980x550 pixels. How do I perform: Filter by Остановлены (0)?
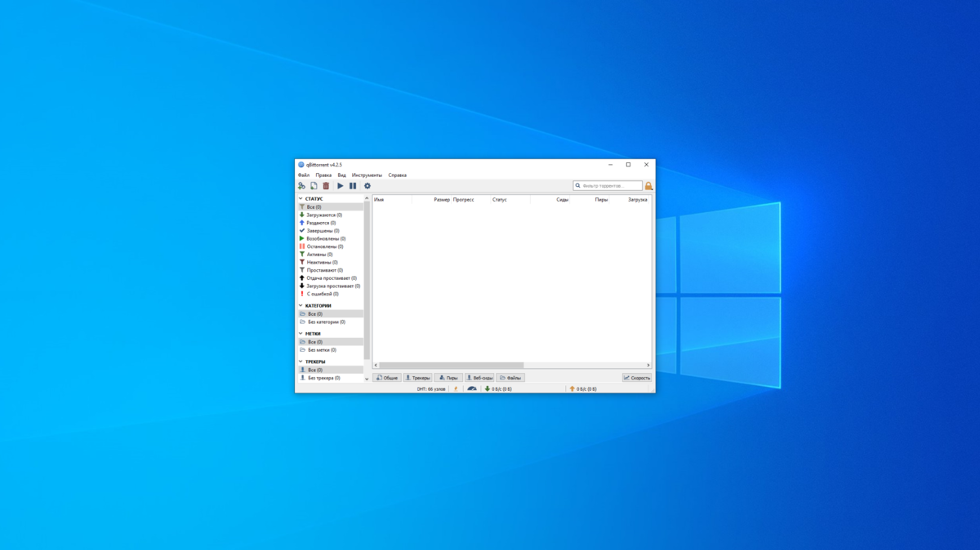(330, 246)
